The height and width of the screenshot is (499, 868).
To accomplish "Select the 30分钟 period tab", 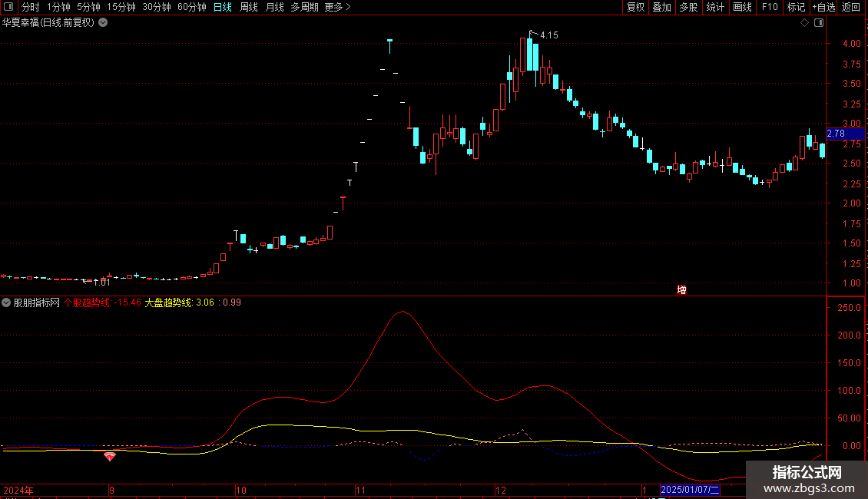I will 157,7.
